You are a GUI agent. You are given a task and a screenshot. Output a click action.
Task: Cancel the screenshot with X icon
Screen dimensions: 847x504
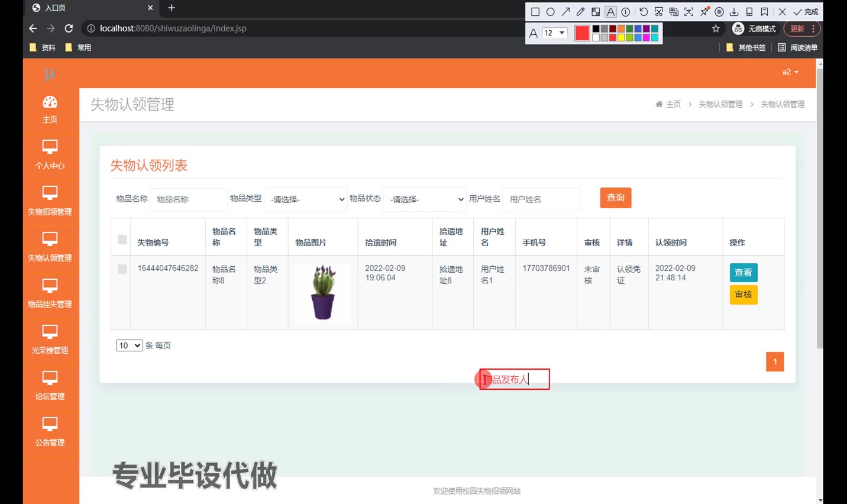point(782,12)
